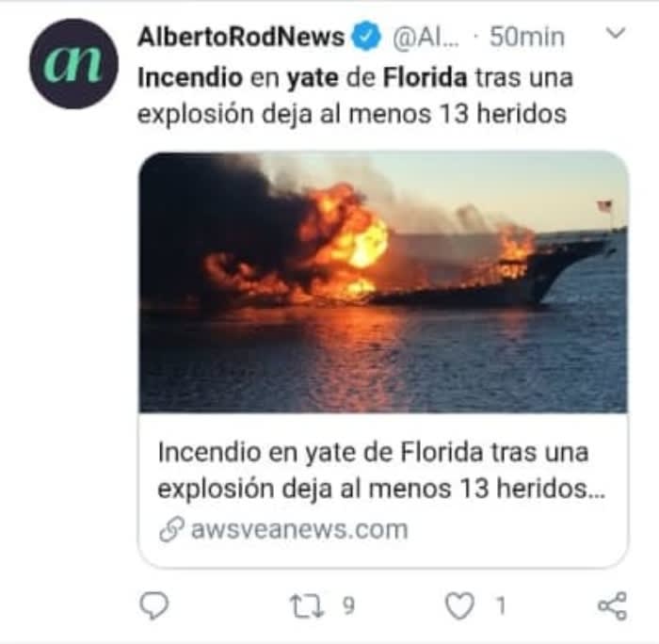The image size is (659, 644).
Task: Click the bold word Florida in the tweet
Action: click(425, 78)
